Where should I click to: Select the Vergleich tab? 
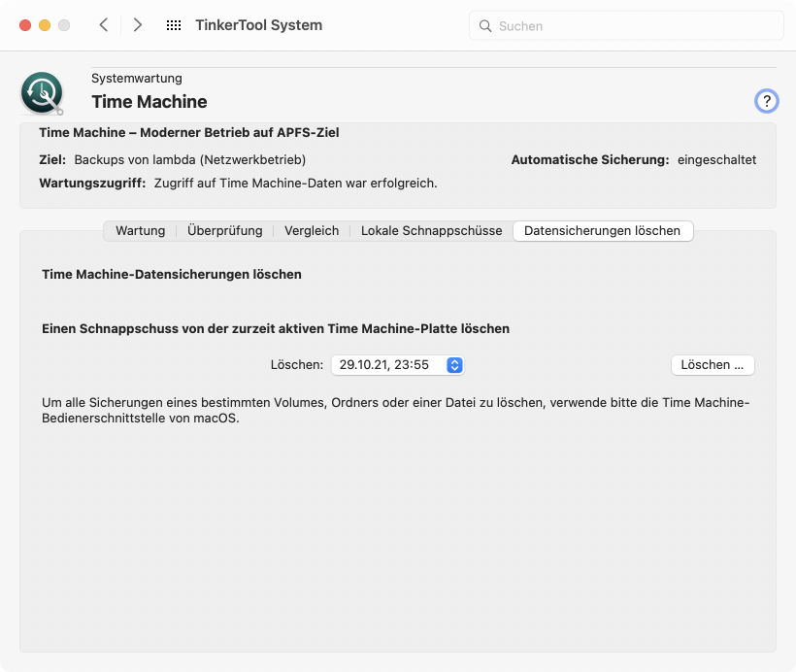click(x=312, y=230)
